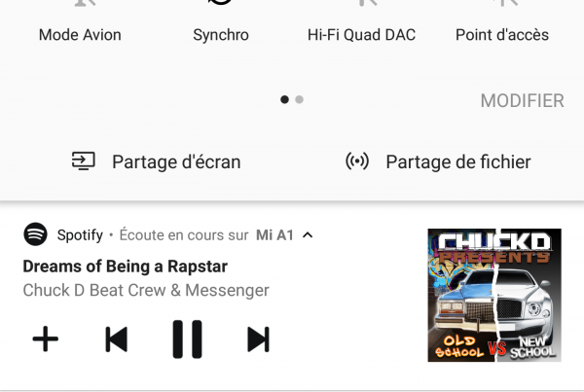Tap song title Dreams of Being a Rapstar
The image size is (584, 392).
pos(126,267)
